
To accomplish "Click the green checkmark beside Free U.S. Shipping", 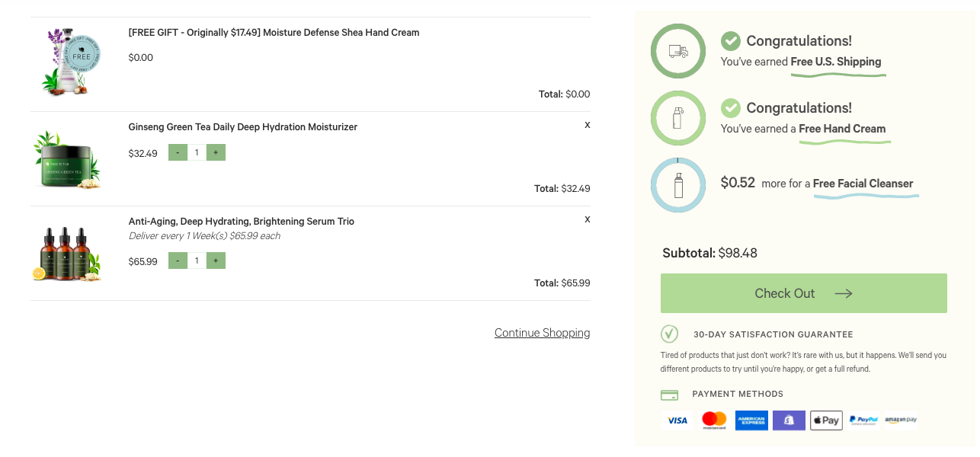I will pos(731,40).
